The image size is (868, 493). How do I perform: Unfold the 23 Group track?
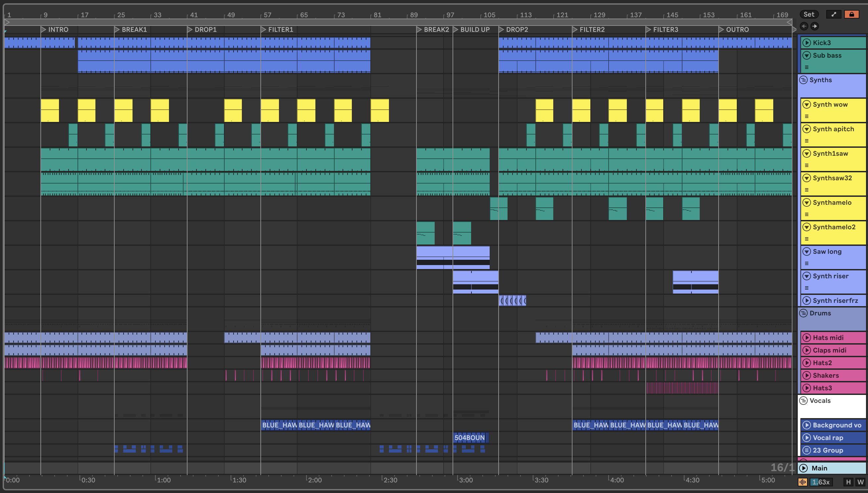click(x=807, y=450)
